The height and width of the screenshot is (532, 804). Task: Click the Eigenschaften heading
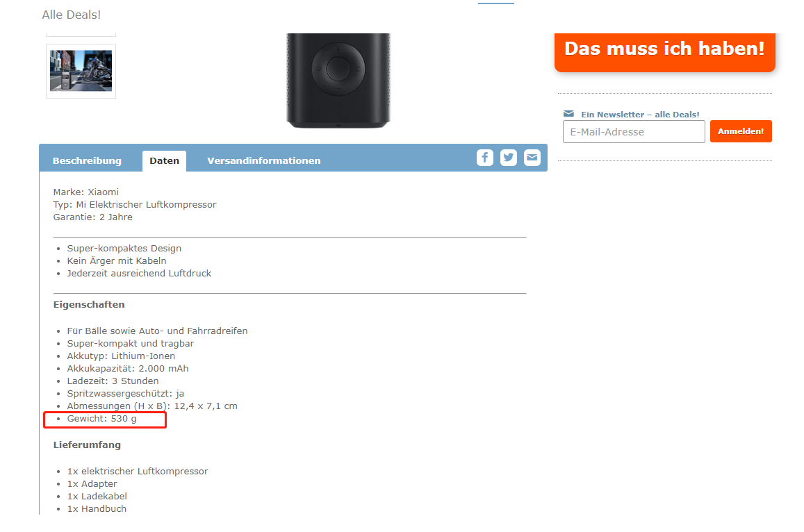coord(89,304)
